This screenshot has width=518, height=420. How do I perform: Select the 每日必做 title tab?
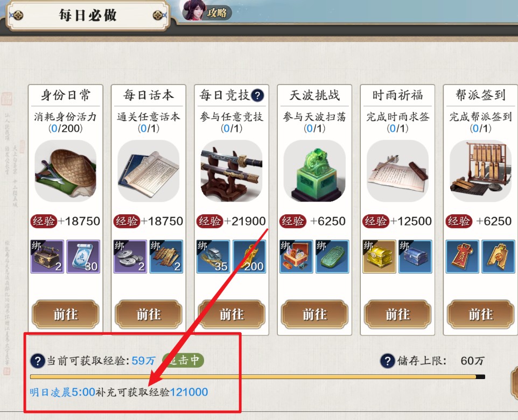(88, 15)
